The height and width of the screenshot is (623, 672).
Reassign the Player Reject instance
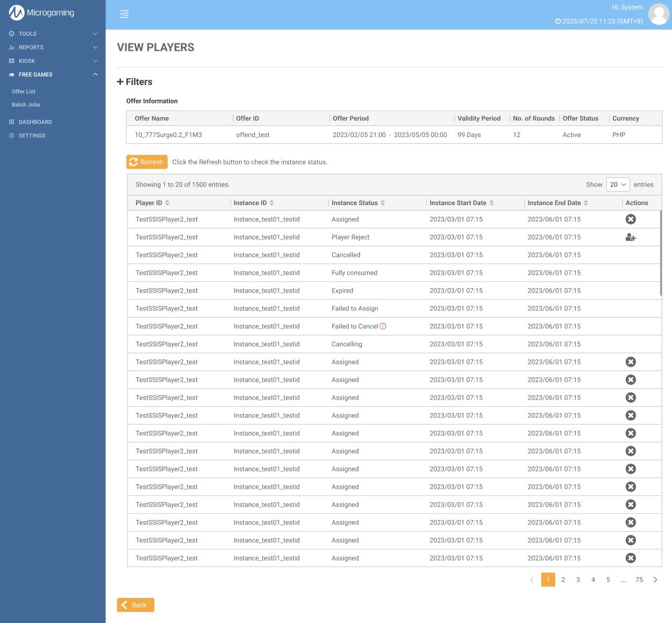click(631, 237)
